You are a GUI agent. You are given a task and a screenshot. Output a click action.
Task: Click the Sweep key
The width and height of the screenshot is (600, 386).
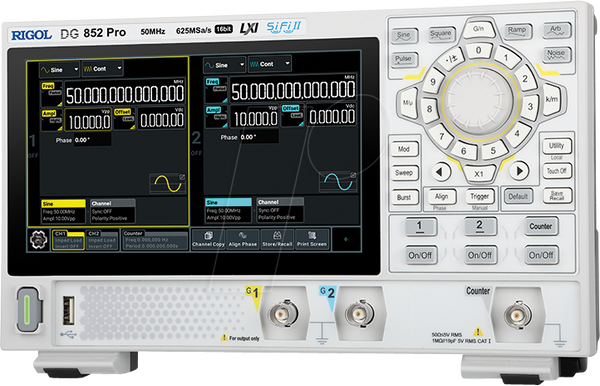pyautogui.click(x=404, y=173)
